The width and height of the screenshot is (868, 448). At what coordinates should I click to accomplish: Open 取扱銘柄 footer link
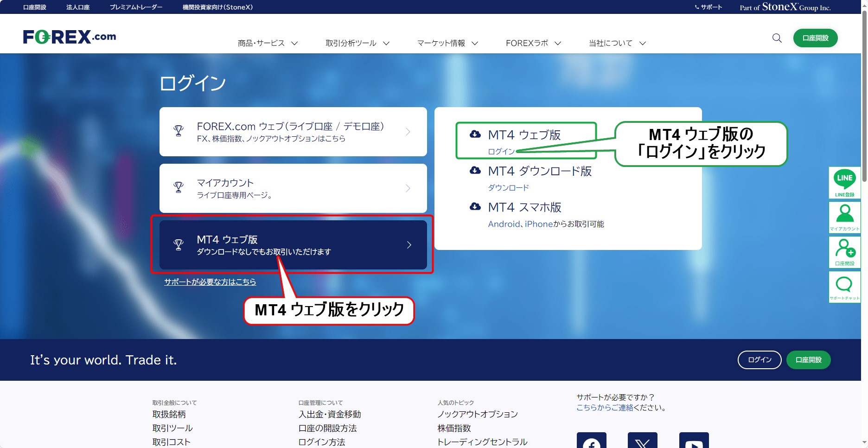tap(169, 414)
